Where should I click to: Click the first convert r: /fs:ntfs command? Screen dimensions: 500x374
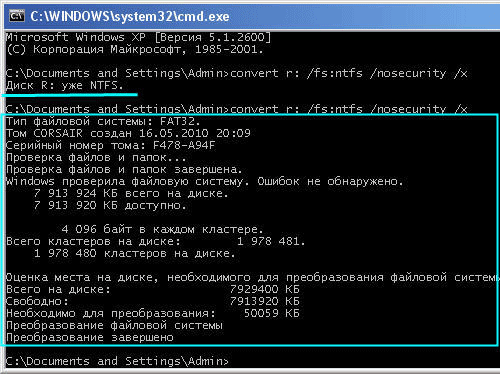[349, 73]
